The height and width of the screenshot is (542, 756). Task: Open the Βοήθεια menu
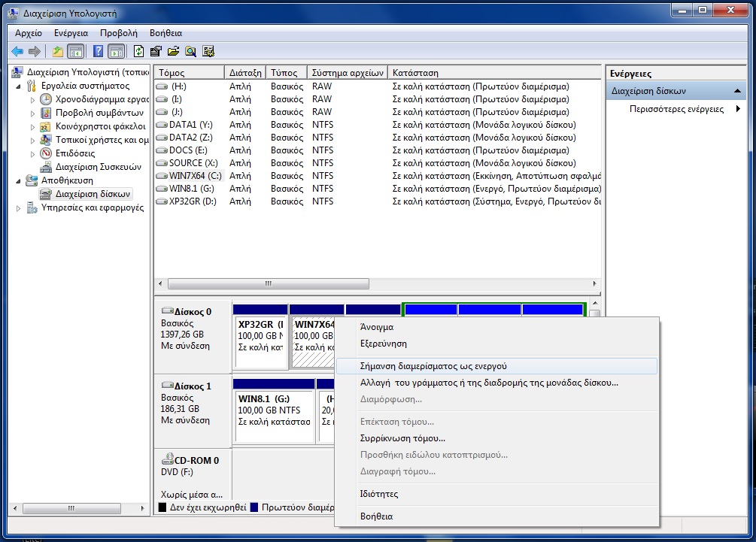[165, 33]
